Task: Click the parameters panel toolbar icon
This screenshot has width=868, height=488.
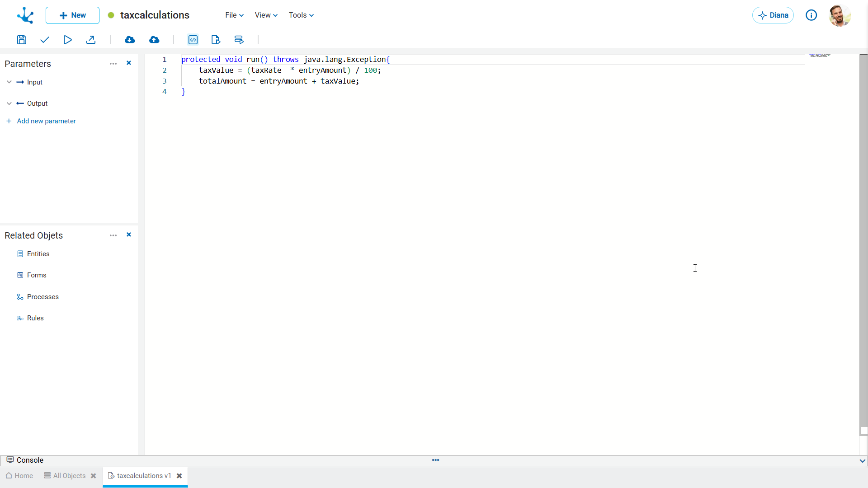Action: click(239, 40)
